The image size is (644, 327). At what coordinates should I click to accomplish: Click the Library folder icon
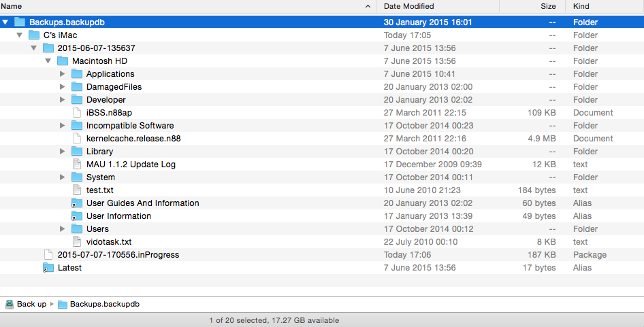click(77, 152)
